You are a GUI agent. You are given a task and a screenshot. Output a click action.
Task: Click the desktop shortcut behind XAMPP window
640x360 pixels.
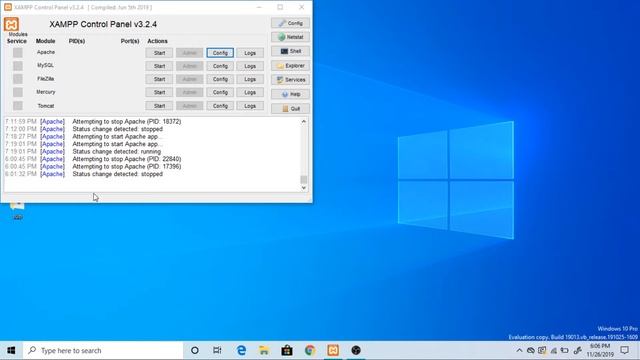(x=17, y=210)
